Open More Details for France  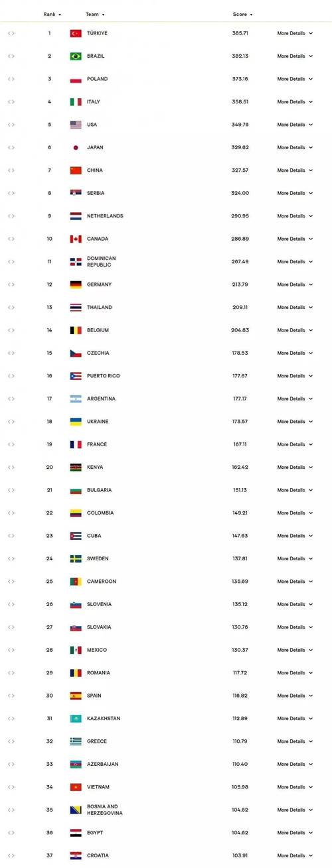[295, 445]
